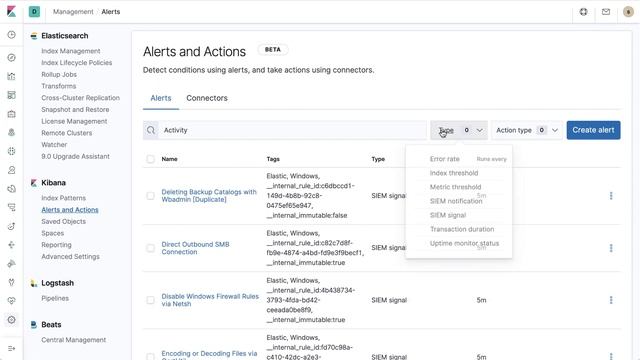Select Index threshold in Type filter
Image resolution: width=640 pixels, height=360 pixels.
[x=454, y=173]
